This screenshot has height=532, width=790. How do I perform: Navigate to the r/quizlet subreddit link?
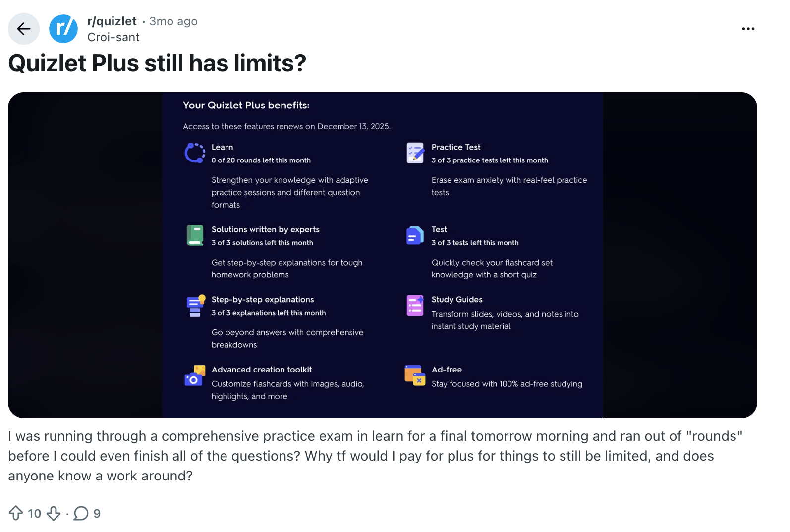(x=112, y=21)
